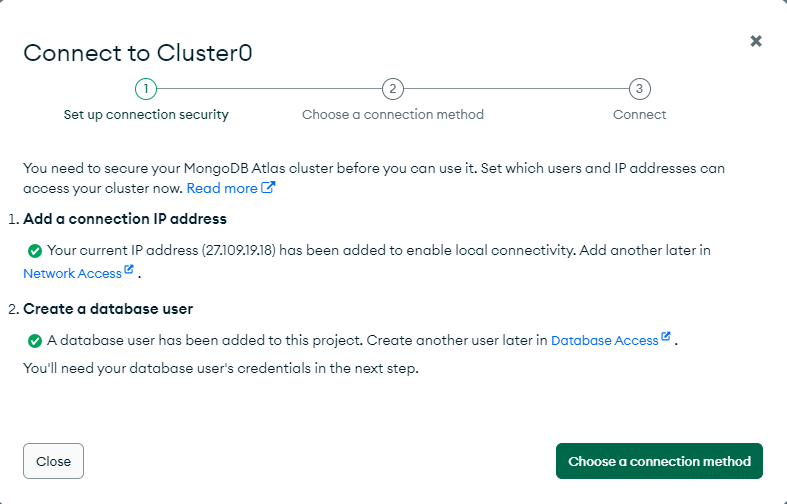Click the step 1 circle indicator
The image size is (787, 504).
[146, 89]
